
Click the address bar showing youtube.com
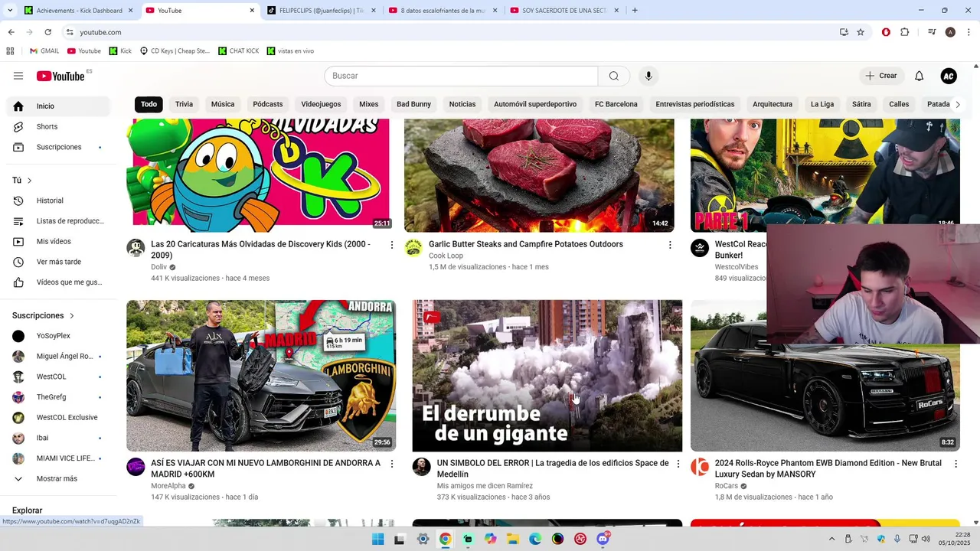[450, 32]
